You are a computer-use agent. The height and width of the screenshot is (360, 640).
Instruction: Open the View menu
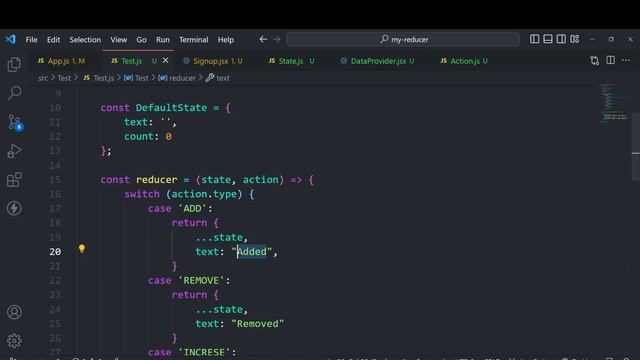click(x=118, y=40)
